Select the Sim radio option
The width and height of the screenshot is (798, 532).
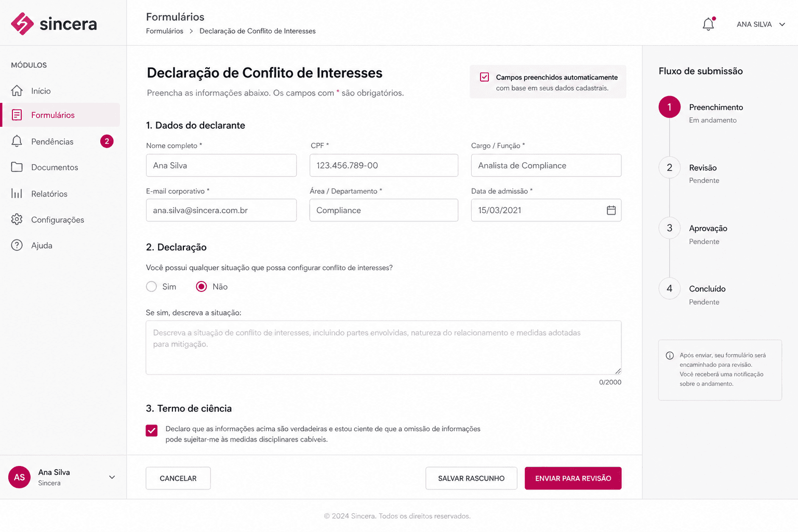coord(151,287)
